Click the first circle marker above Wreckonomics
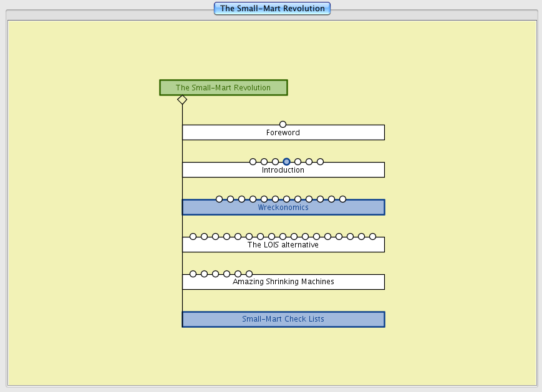542x392 pixels. click(x=219, y=199)
